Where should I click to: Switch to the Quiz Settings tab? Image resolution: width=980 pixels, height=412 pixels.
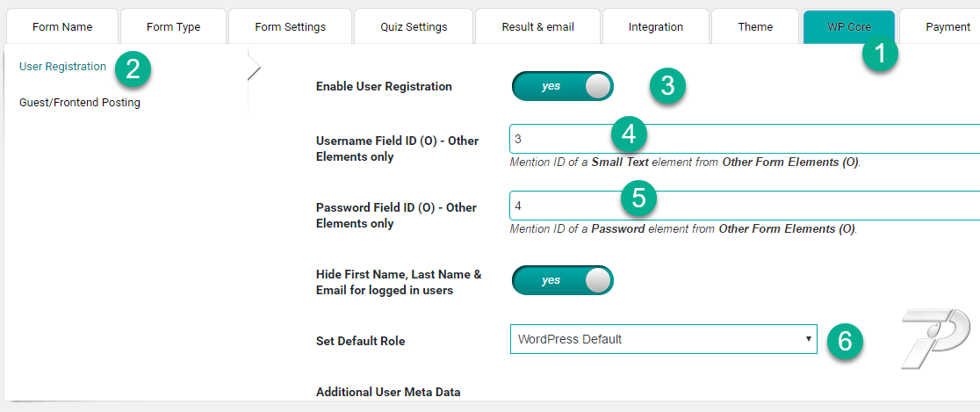pyautogui.click(x=414, y=27)
